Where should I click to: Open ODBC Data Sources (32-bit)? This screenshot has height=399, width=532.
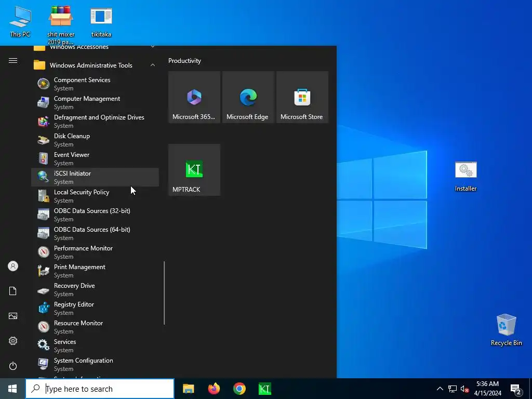click(95, 215)
